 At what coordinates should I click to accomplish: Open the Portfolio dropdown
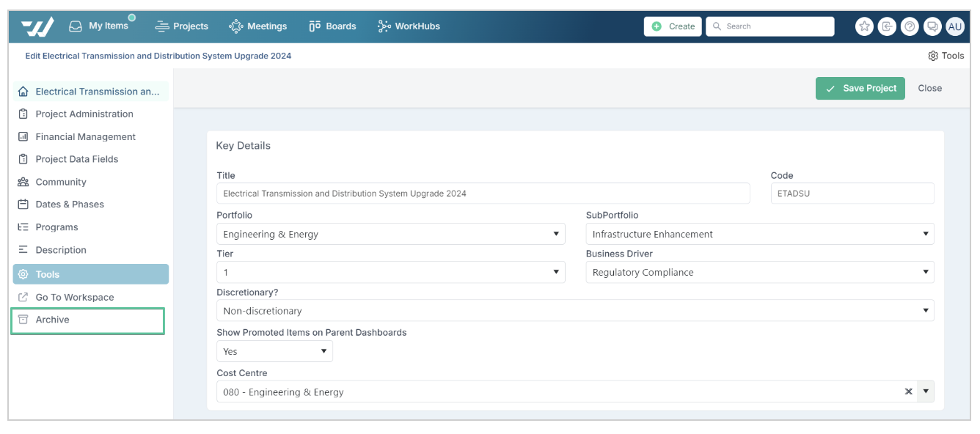point(390,235)
